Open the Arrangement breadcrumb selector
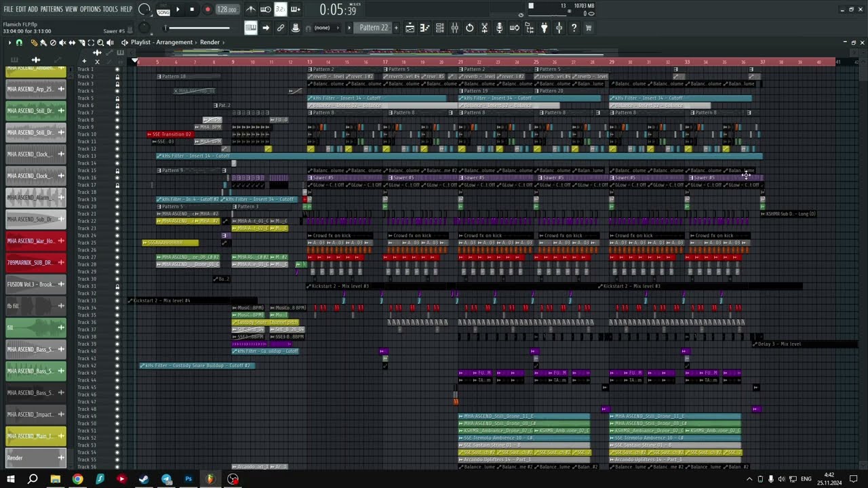The height and width of the screenshot is (488, 868). coord(174,42)
